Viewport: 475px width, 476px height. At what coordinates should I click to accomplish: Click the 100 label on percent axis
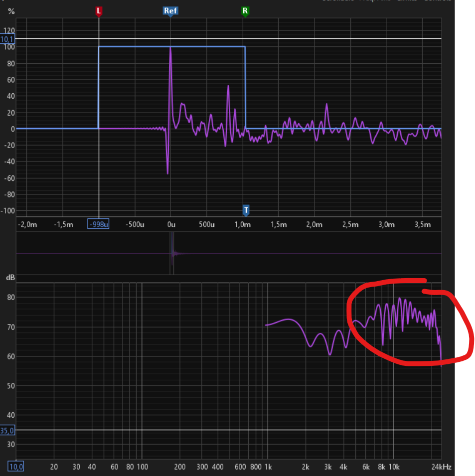click(9, 47)
